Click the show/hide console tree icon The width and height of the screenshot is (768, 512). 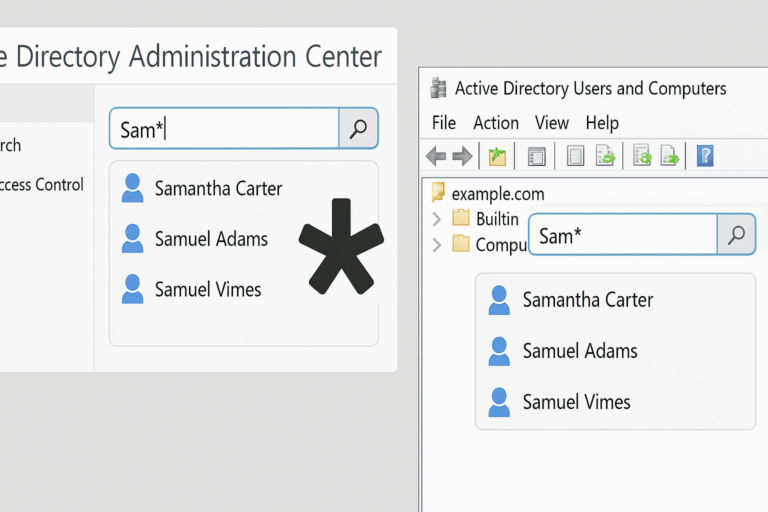point(536,157)
